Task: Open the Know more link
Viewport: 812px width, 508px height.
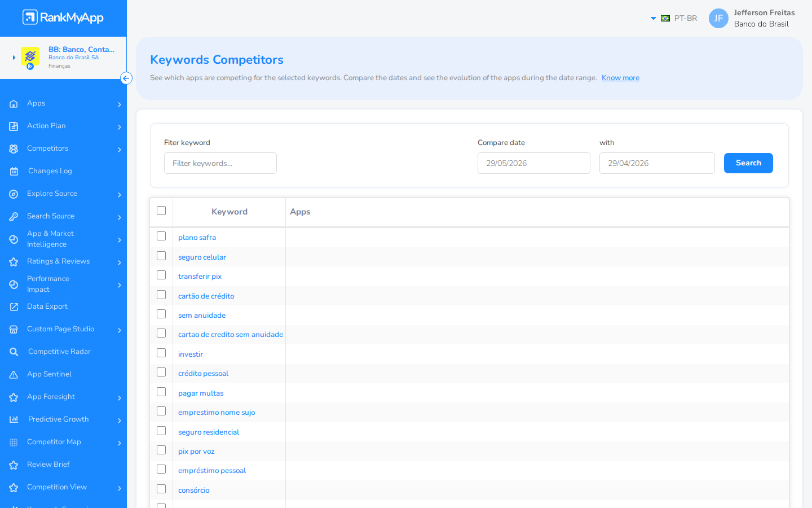Action: pos(620,78)
